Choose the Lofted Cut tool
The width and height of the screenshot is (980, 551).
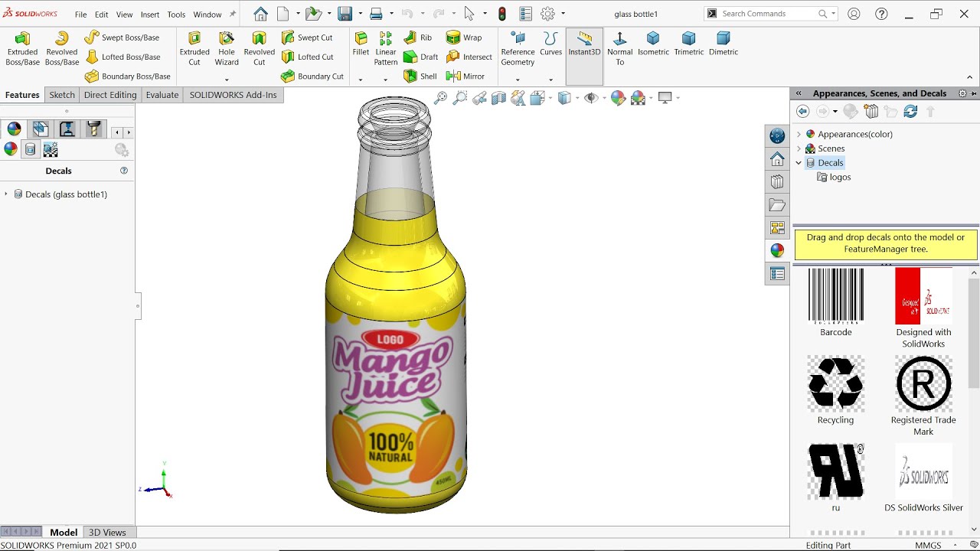[308, 57]
